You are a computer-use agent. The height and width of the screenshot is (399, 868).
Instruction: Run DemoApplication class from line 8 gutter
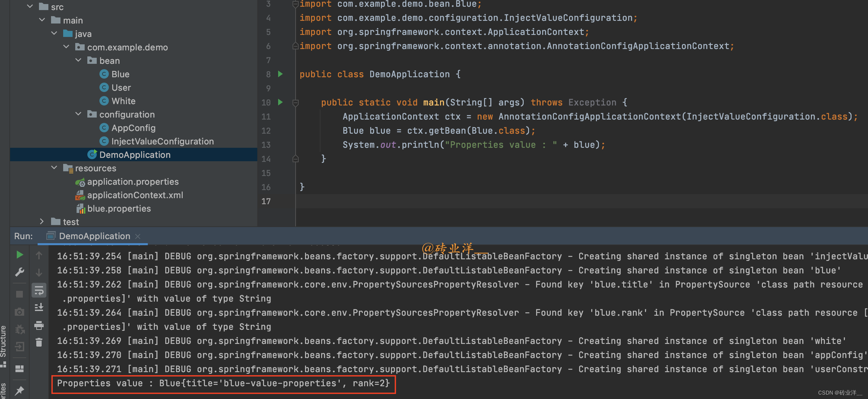[280, 74]
